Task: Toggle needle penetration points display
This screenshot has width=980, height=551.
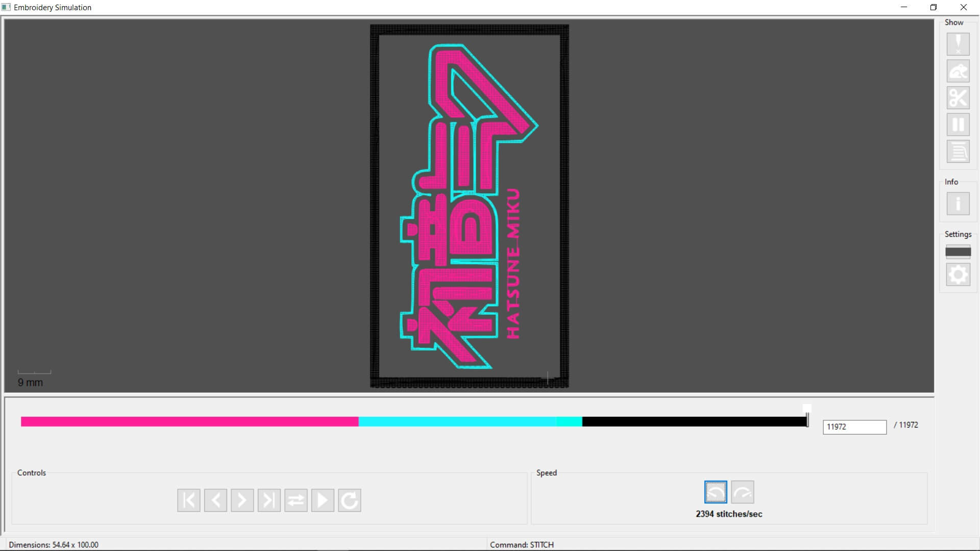Action: click(x=958, y=44)
